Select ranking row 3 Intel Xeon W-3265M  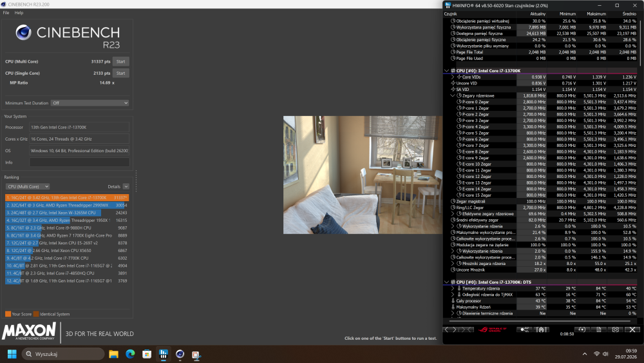(x=67, y=213)
